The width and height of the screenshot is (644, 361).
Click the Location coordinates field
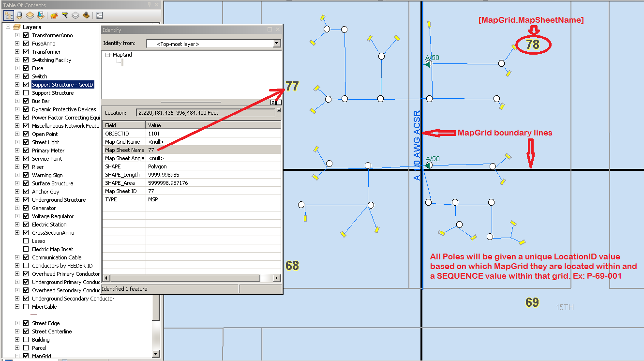(203, 113)
